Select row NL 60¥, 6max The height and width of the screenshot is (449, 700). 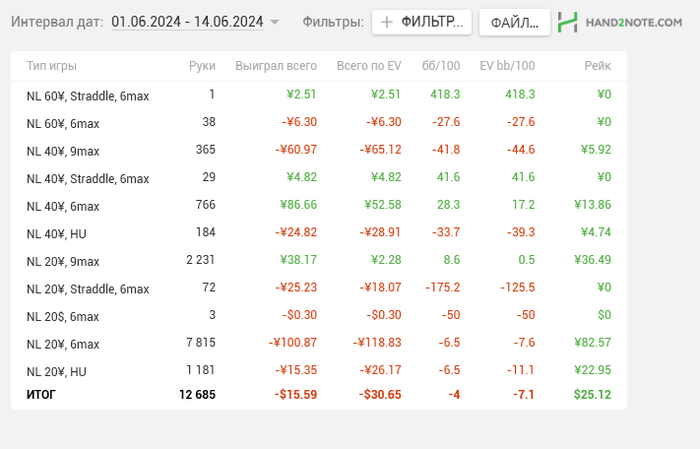(x=319, y=123)
